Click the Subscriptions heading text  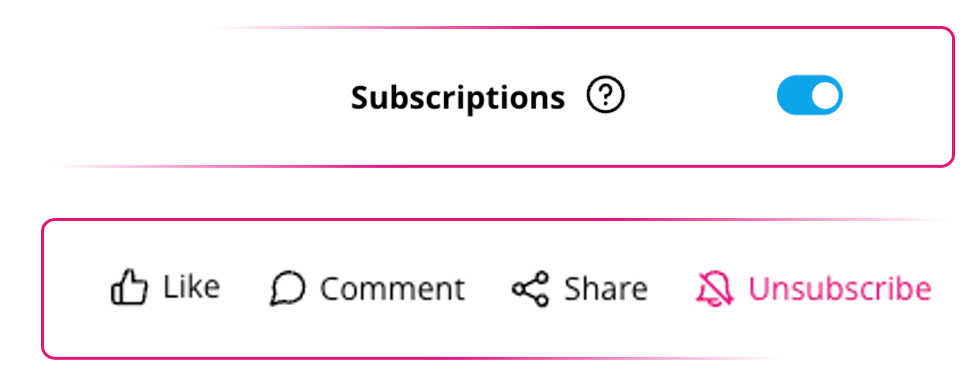click(457, 98)
